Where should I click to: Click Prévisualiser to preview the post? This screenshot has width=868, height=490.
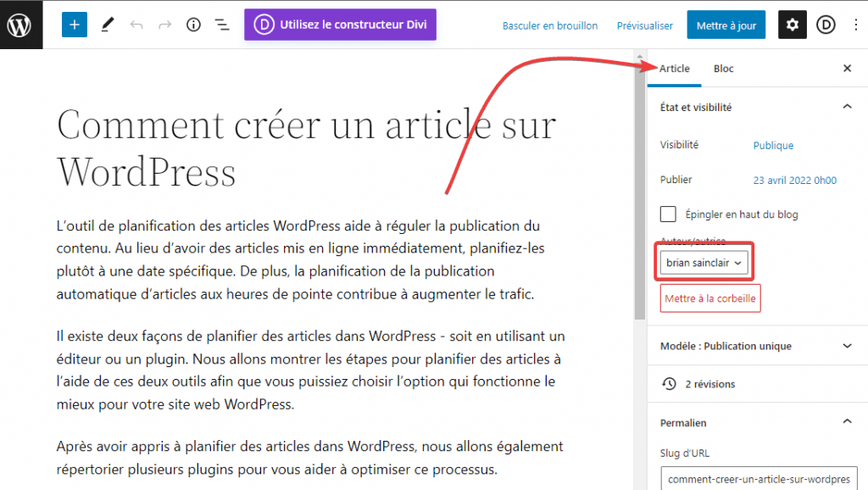pos(645,25)
